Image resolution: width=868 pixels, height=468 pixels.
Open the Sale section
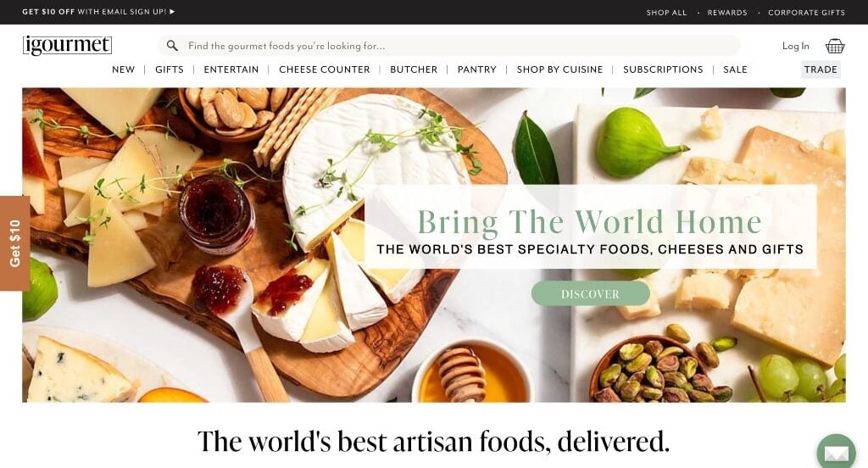(x=735, y=70)
